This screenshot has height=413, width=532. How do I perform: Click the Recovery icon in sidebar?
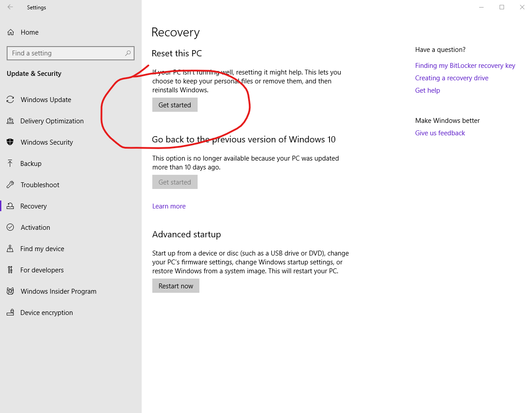pos(10,206)
